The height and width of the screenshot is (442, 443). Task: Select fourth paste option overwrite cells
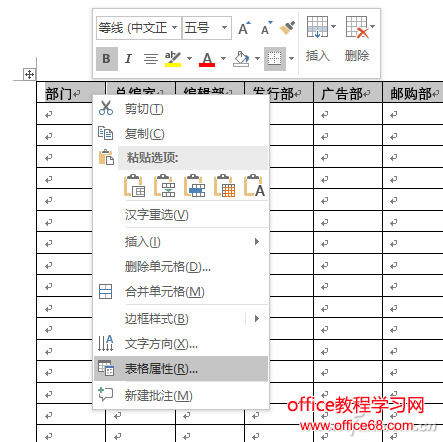tap(224, 186)
